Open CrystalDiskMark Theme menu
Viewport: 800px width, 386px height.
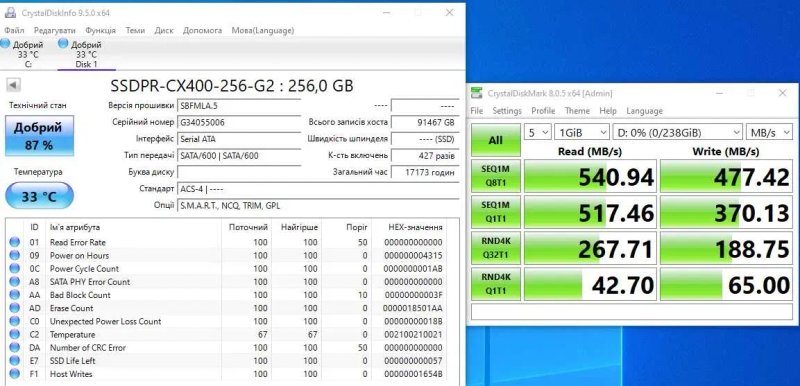point(577,111)
